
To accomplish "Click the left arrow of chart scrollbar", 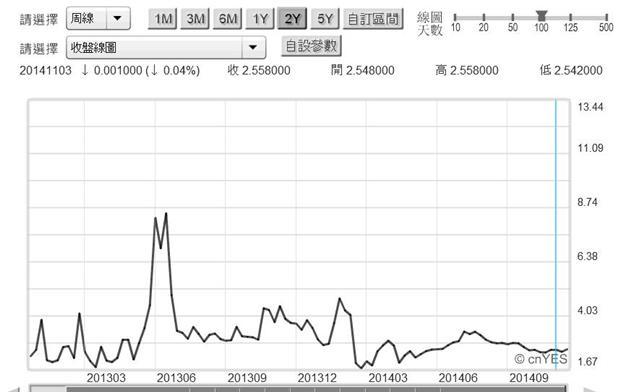I will tap(14, 389).
